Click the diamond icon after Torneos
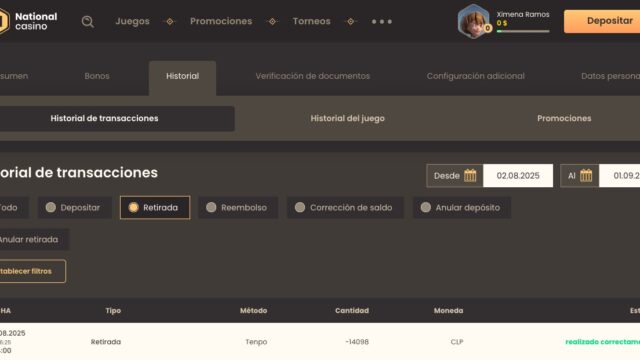 point(351,21)
